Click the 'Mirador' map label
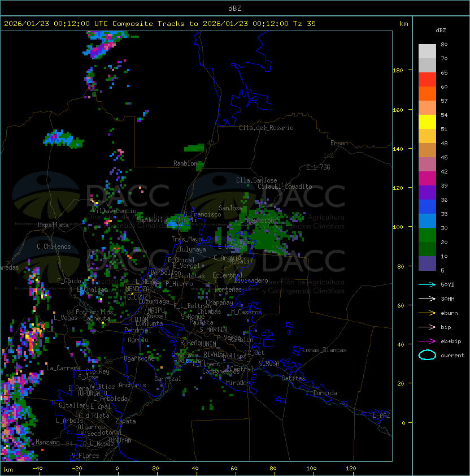 tap(238, 383)
